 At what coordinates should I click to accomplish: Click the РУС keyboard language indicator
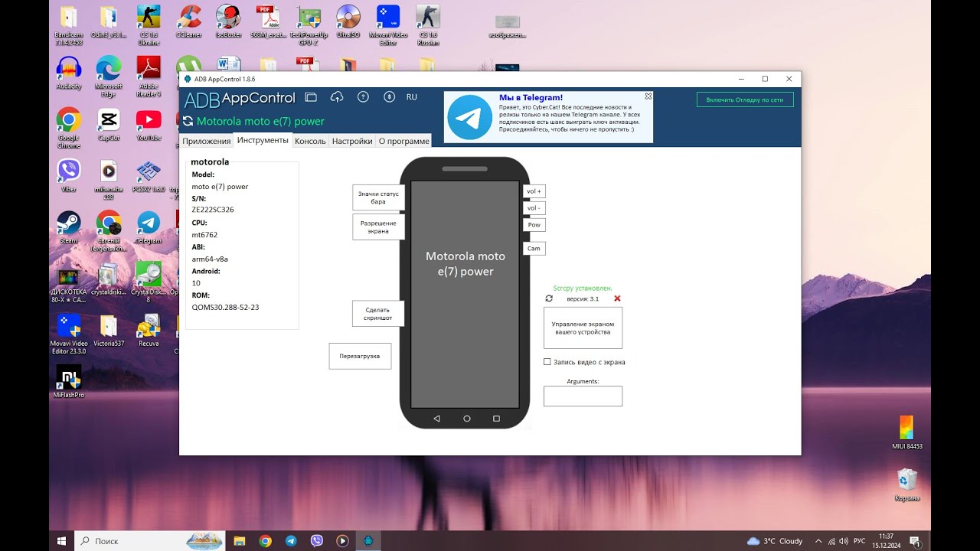click(860, 541)
